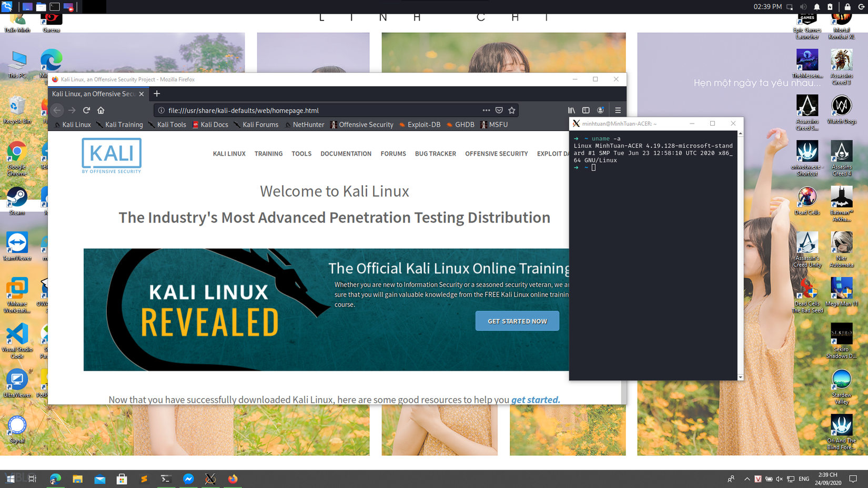
Task: Open the Kali Forums bookmark
Action: click(256, 125)
